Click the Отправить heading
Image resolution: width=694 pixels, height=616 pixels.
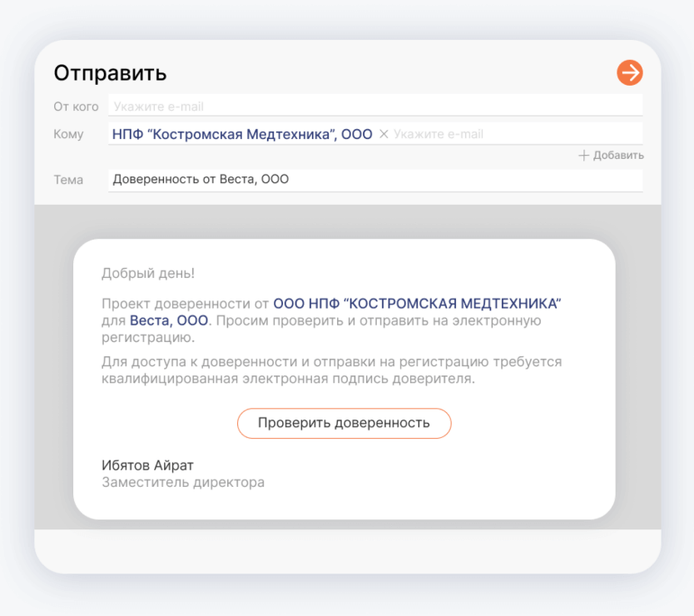110,73
